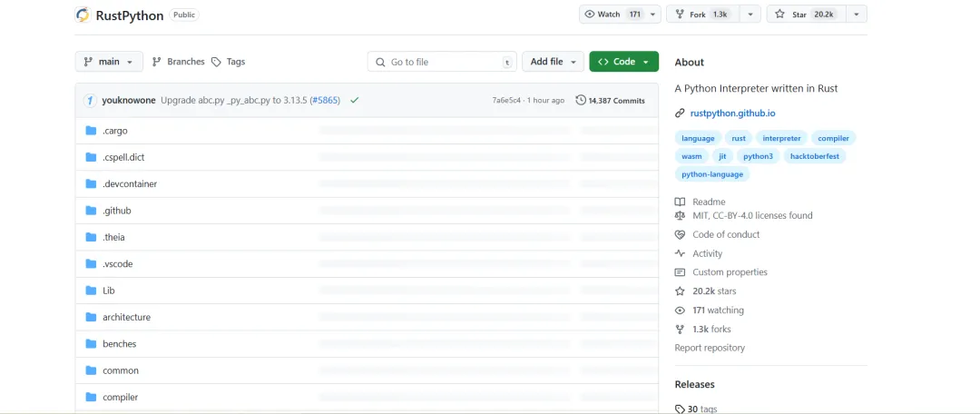Click the Report repository link
The width and height of the screenshot is (980, 414).
pos(710,348)
